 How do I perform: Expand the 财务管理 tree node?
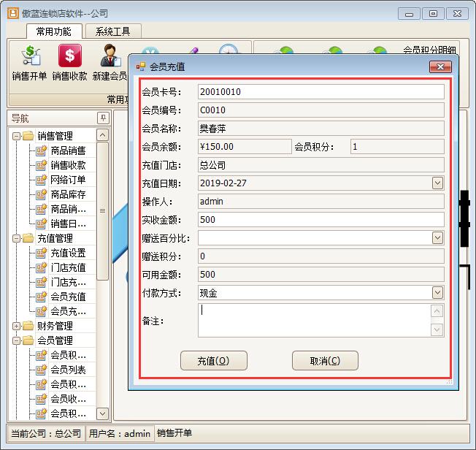click(16, 326)
